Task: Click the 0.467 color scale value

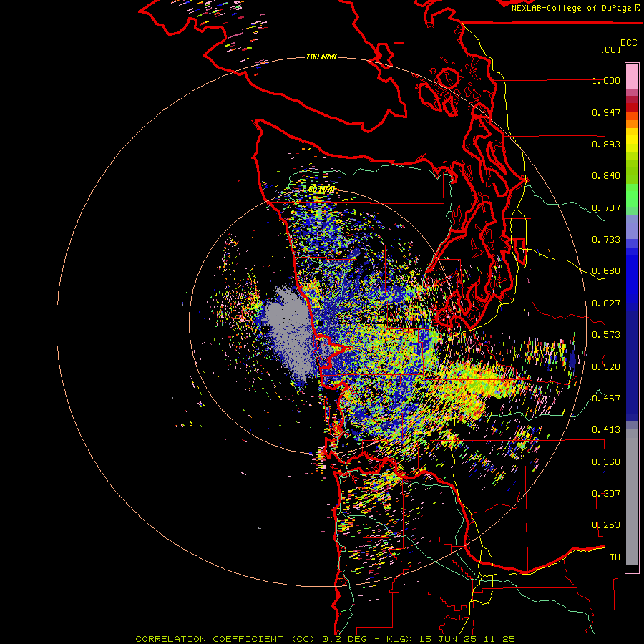Action: (606, 398)
